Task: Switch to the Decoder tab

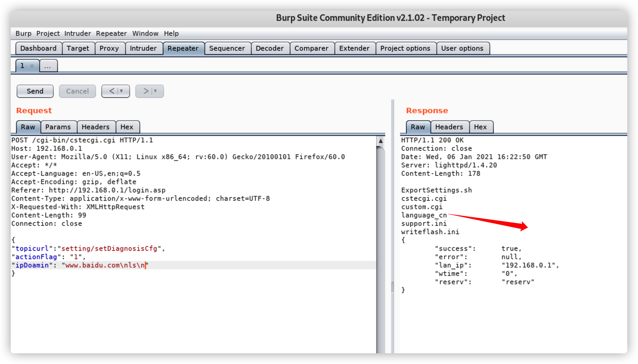Action: (x=270, y=48)
